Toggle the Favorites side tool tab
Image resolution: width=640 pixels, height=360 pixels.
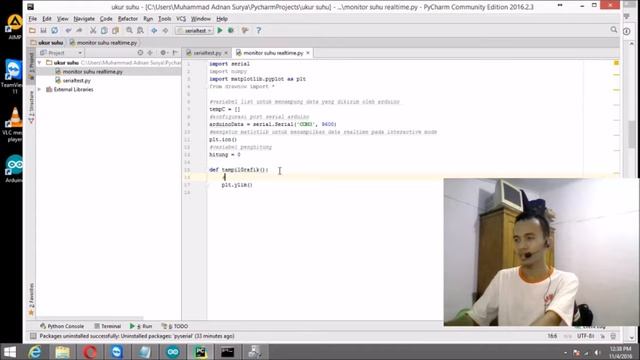pos(31,299)
